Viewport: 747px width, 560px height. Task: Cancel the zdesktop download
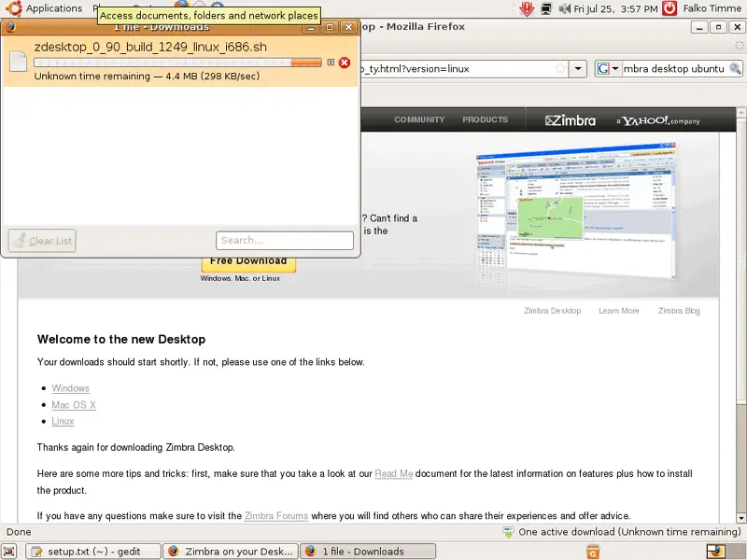[345, 63]
